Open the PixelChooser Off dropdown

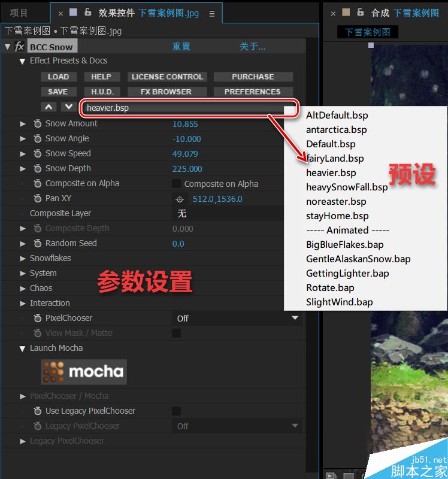click(x=237, y=319)
